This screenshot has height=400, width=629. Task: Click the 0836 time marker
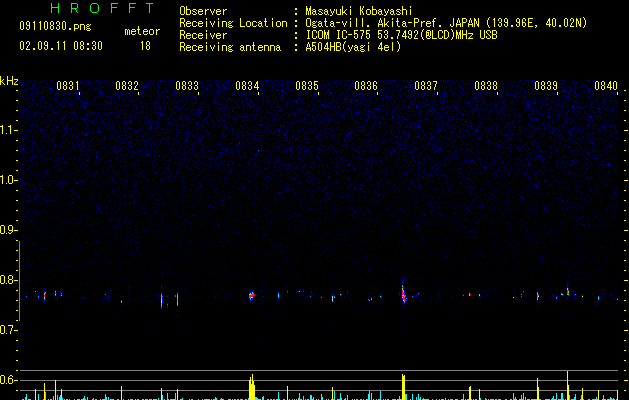tap(366, 86)
